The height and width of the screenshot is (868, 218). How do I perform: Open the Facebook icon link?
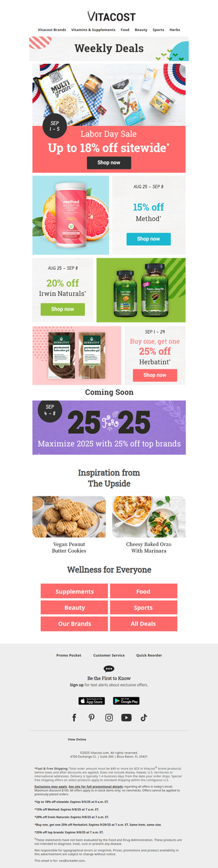point(74,718)
